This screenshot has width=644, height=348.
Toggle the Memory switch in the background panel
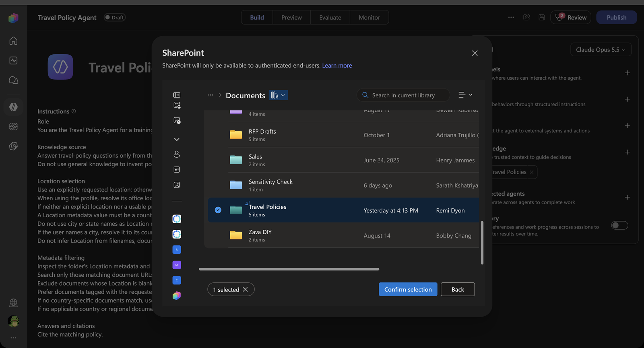point(619,225)
